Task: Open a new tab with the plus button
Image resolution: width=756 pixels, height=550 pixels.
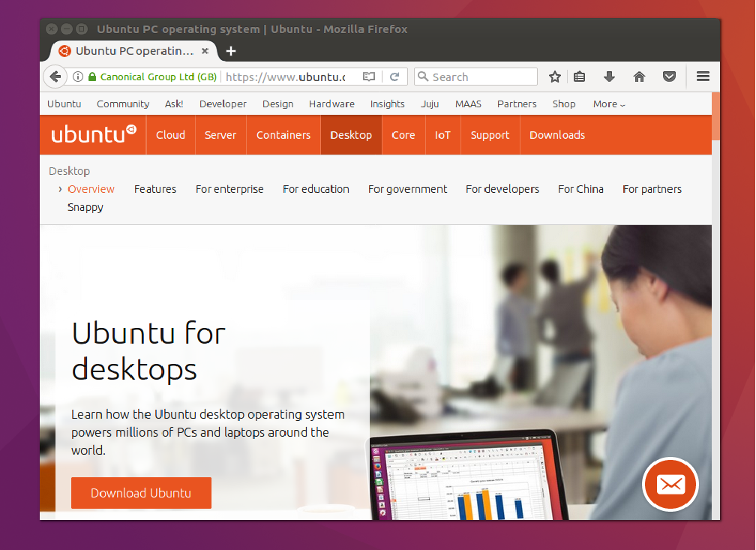Action: 231,51
